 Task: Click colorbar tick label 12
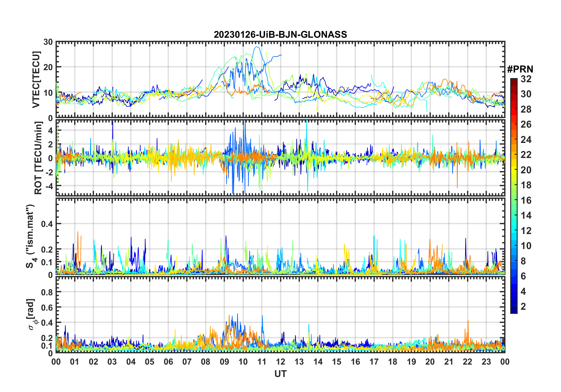point(526,231)
